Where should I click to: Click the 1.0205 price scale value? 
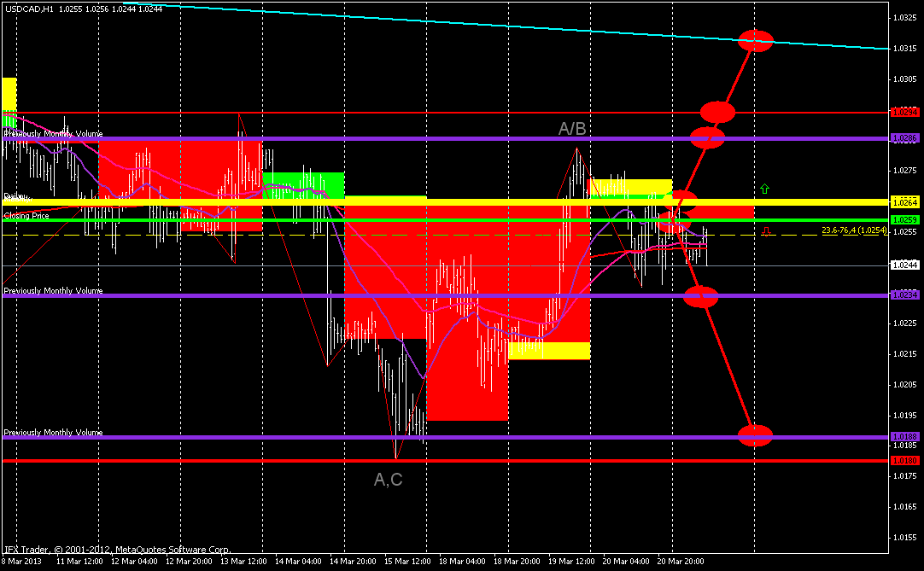(x=905, y=384)
